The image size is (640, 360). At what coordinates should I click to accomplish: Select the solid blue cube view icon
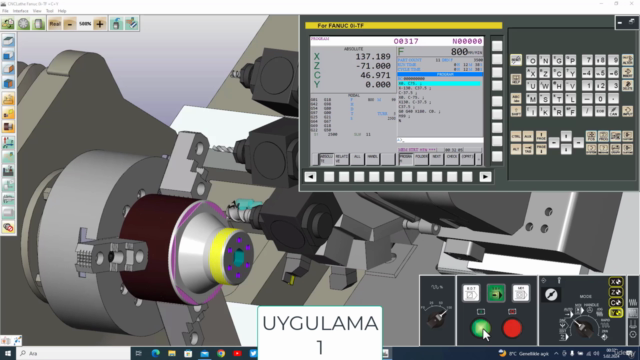[x=8, y=83]
